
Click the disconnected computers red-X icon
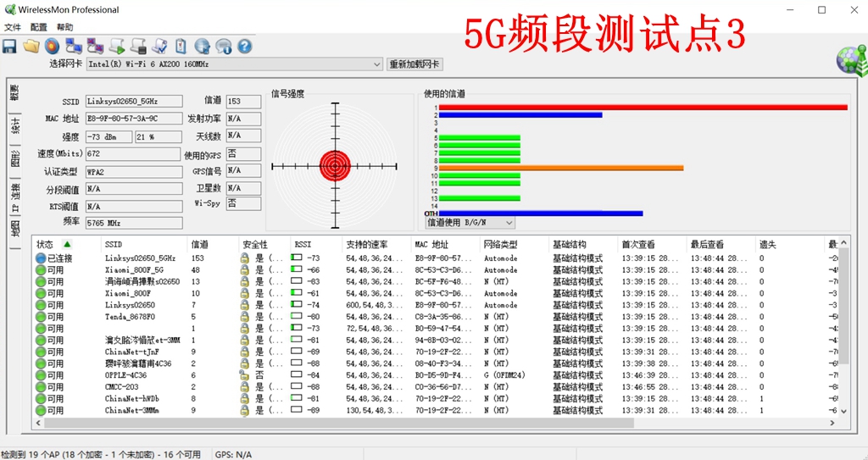point(95,46)
